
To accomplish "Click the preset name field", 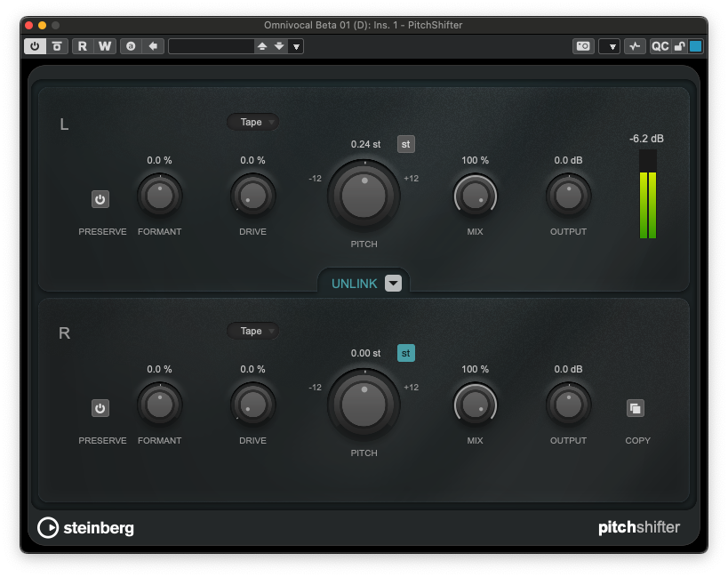I will tap(212, 46).
